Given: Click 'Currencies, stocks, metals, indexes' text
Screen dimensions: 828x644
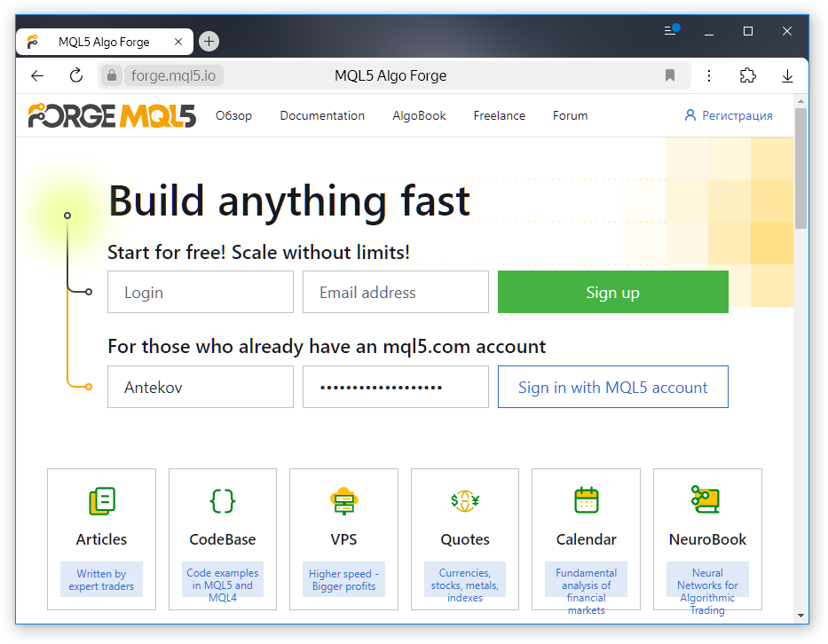Looking at the screenshot, I should [x=465, y=585].
